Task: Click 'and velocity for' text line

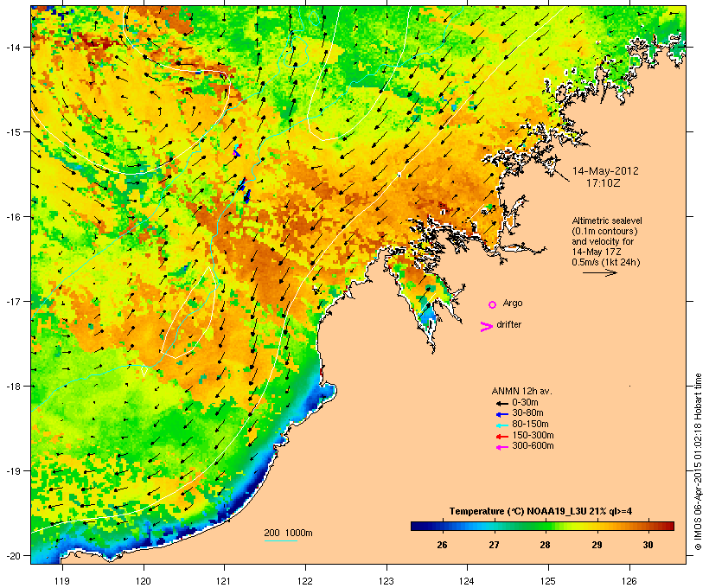Action: tap(603, 241)
